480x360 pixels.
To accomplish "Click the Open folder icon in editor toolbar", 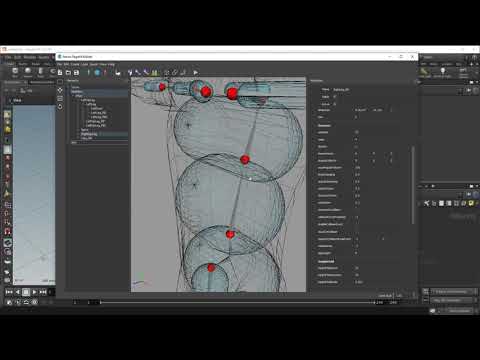I will pyautogui.click(x=68, y=72).
